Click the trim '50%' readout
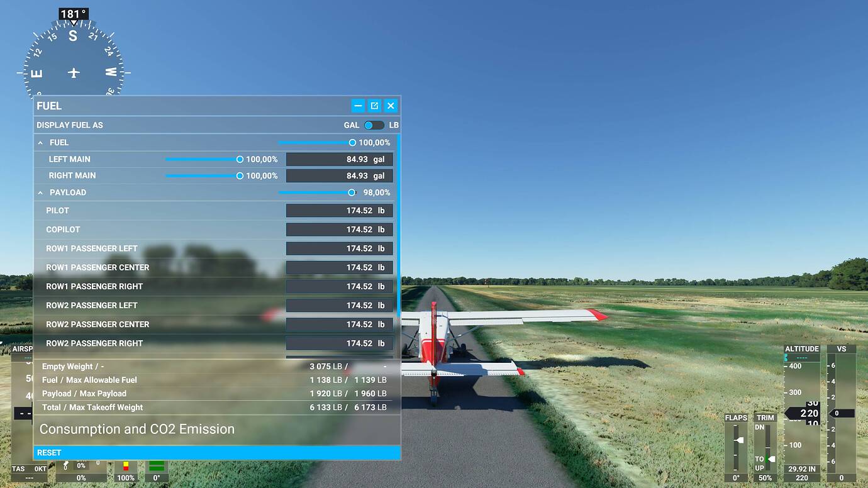The width and height of the screenshot is (868, 488). coord(765,478)
